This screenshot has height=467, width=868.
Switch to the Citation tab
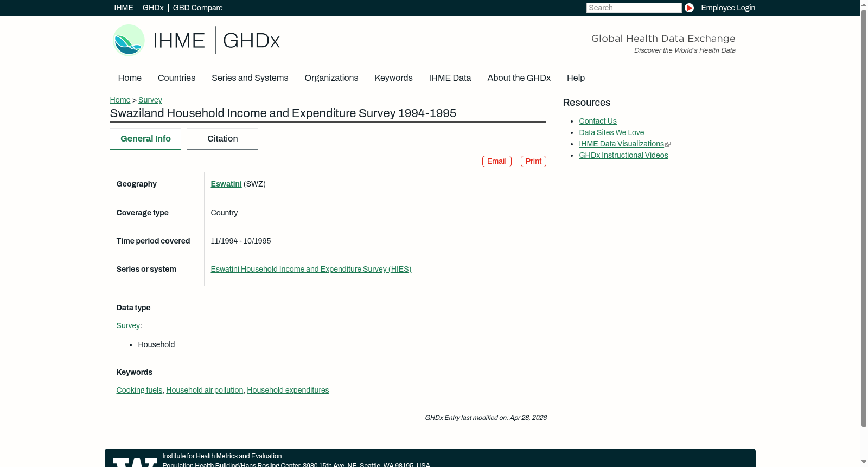(222, 139)
